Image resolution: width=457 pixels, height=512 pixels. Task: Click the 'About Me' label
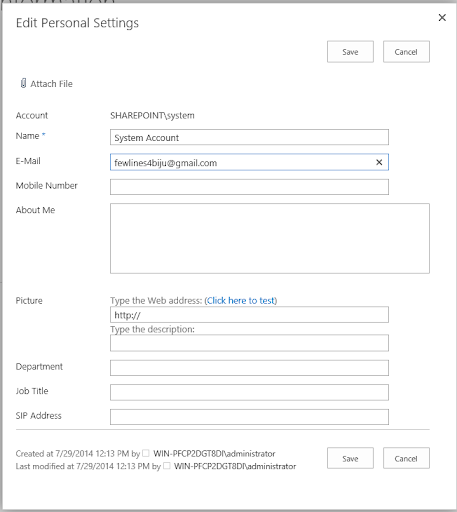click(35, 210)
